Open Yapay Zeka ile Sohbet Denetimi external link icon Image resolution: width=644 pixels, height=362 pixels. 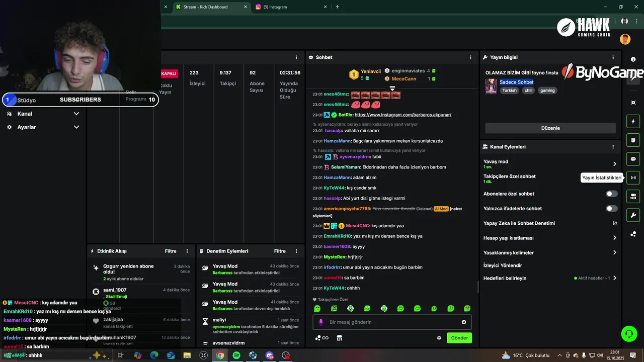pyautogui.click(x=615, y=223)
